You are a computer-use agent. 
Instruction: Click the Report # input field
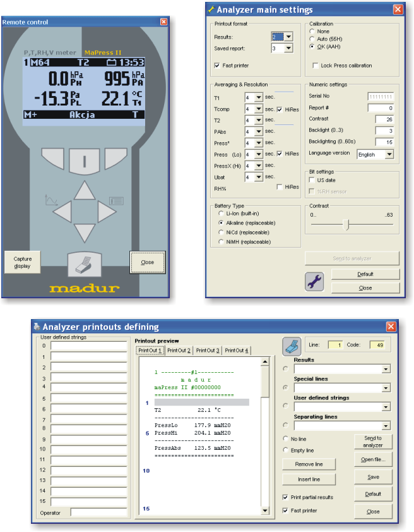coord(381,108)
